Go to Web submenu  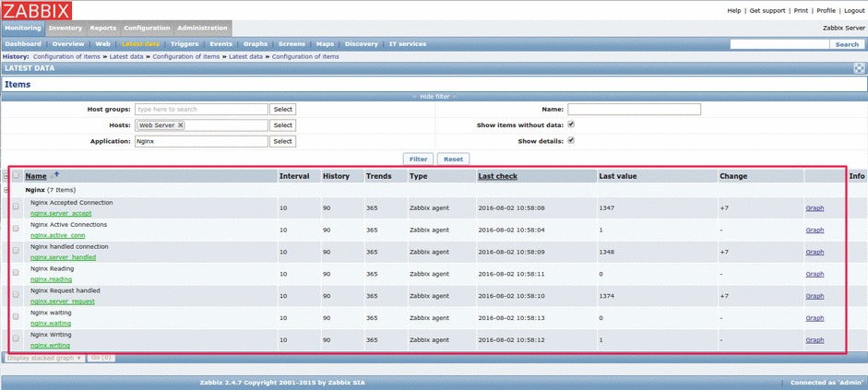[103, 44]
